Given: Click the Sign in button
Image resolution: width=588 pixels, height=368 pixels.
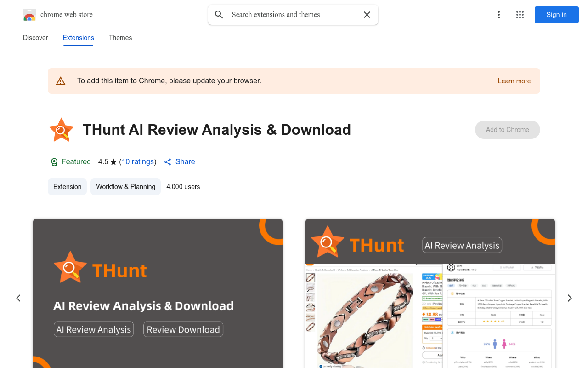Looking at the screenshot, I should coord(557,15).
